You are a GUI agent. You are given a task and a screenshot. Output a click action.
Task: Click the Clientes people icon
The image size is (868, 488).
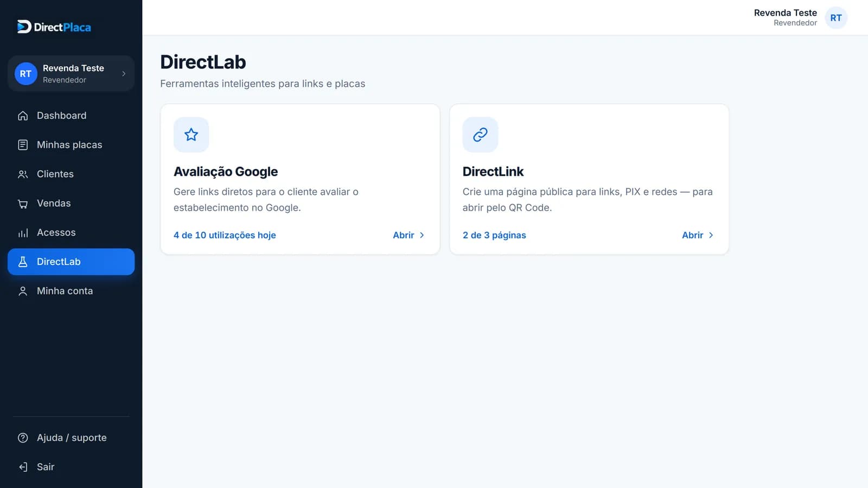click(23, 174)
